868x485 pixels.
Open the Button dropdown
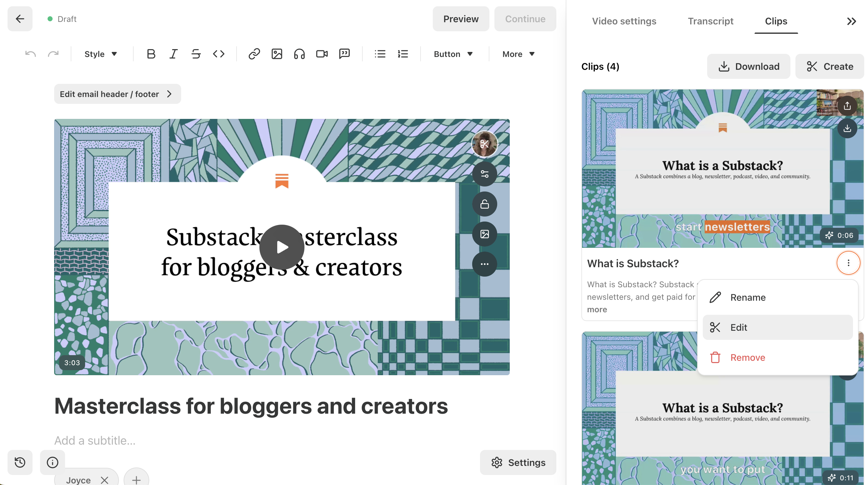(453, 54)
